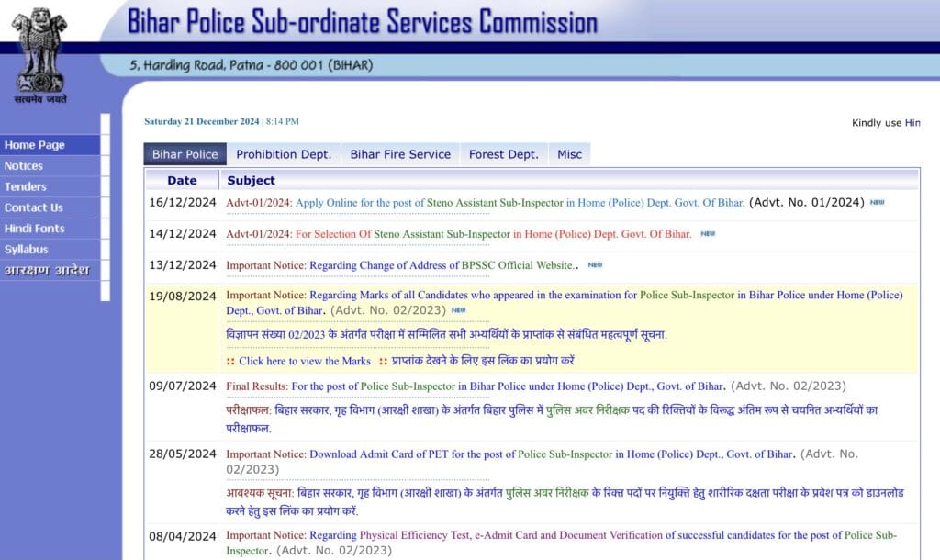Screen dimensions: 940x560
Task: Open Regarding Marks of all Candidates notice
Action: [x=565, y=303]
